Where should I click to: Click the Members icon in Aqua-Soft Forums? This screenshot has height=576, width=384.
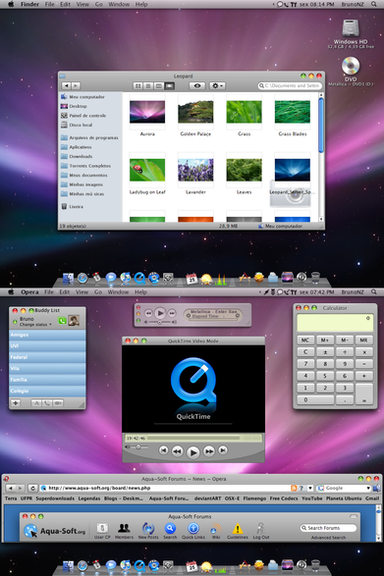[124, 531]
